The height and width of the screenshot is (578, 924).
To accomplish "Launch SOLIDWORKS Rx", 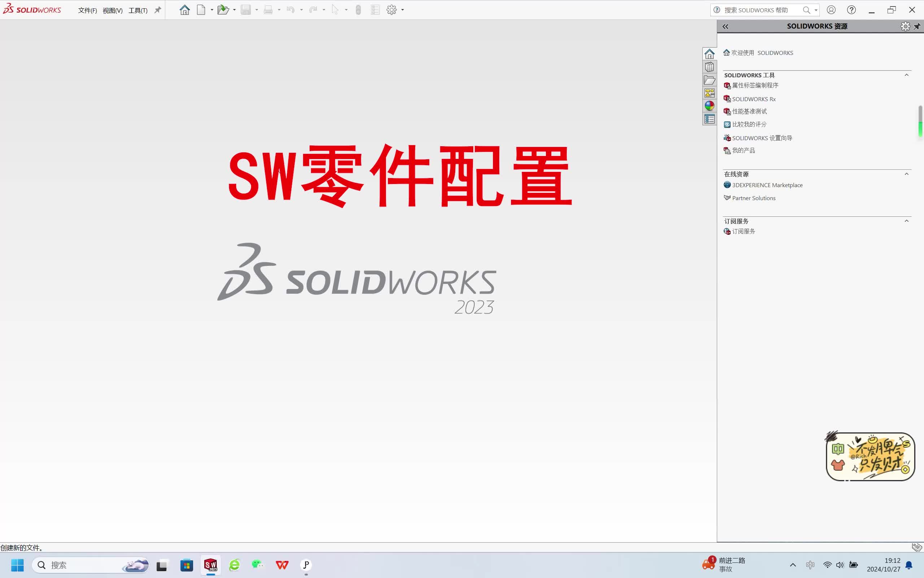I will (x=750, y=99).
